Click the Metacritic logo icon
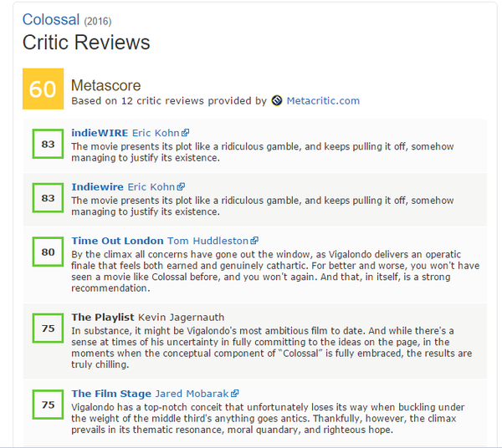 point(277,101)
